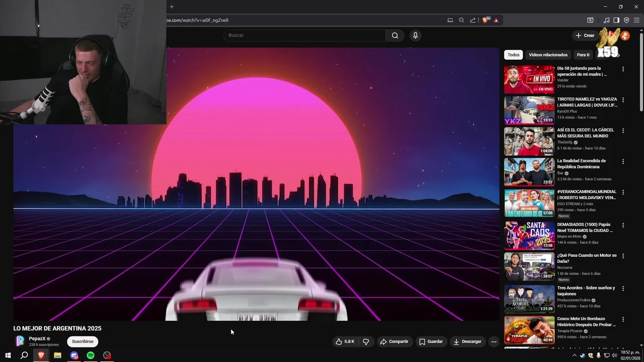Click the PepazX channel avatar
The height and width of the screenshot is (362, 644).
[x=20, y=341]
